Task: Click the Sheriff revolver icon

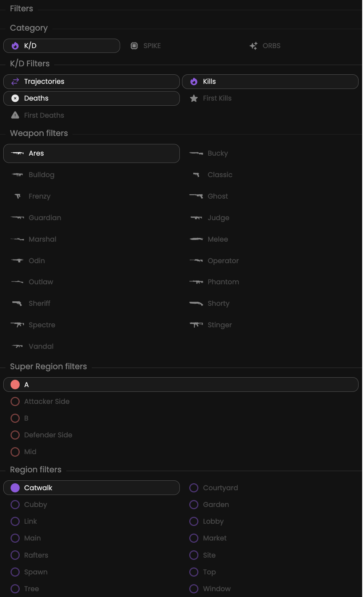Action: [17, 303]
